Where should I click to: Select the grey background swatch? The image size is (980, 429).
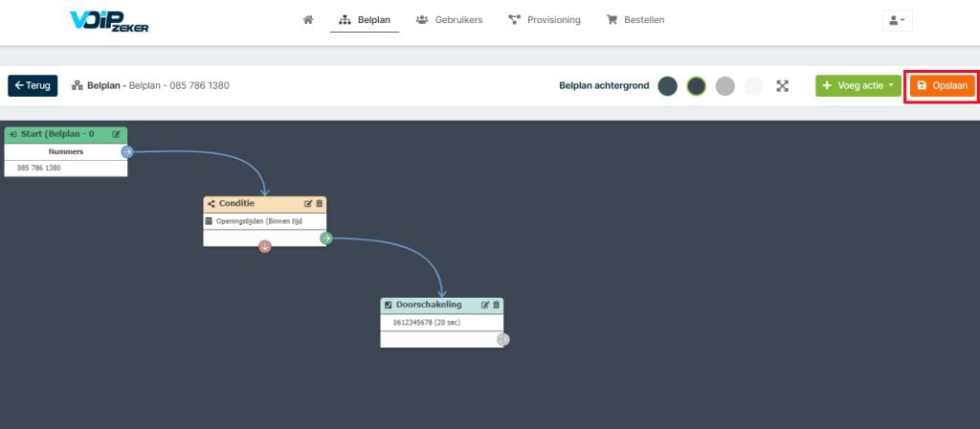(725, 86)
